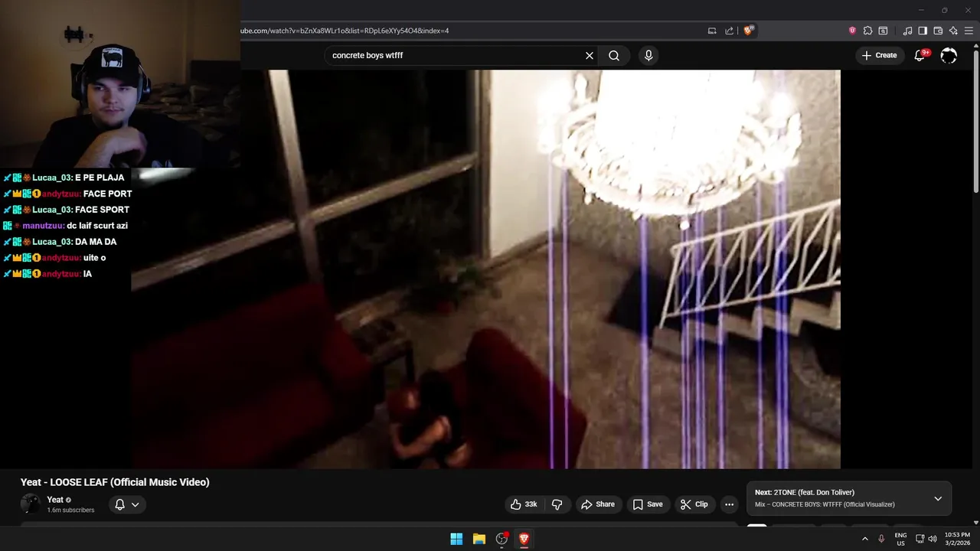Expand the Next: 2TONE playlist panel chevron
Screen dimensions: 980x551
pyautogui.click(x=938, y=498)
